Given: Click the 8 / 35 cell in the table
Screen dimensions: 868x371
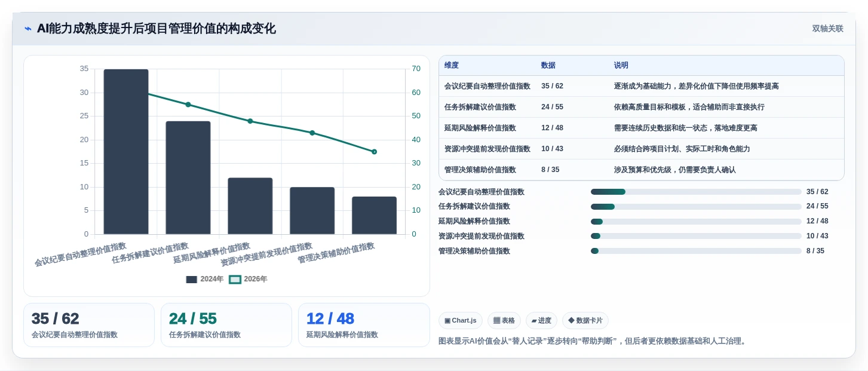Looking at the screenshot, I should coord(550,170).
